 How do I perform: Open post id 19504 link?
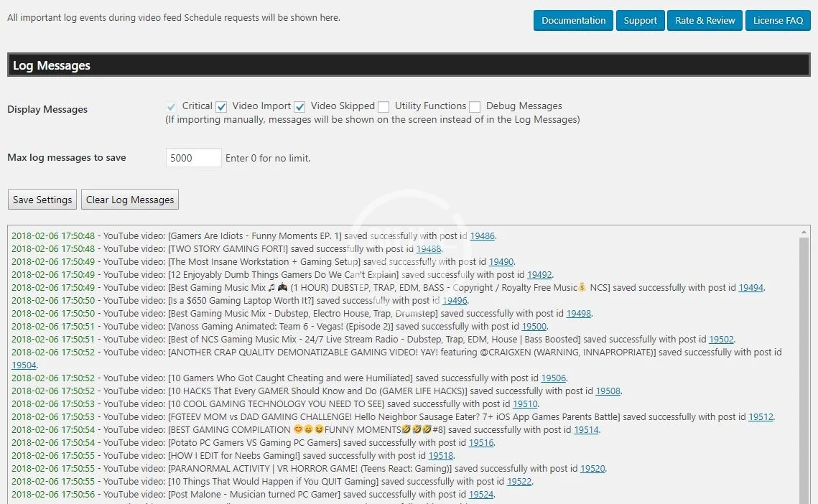coord(24,365)
